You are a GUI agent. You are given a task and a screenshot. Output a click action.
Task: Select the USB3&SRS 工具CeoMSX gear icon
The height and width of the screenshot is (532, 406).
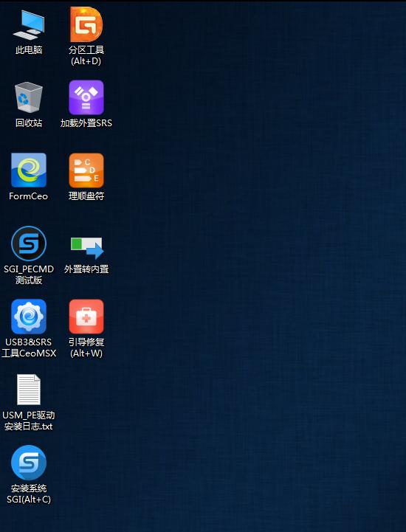point(29,317)
